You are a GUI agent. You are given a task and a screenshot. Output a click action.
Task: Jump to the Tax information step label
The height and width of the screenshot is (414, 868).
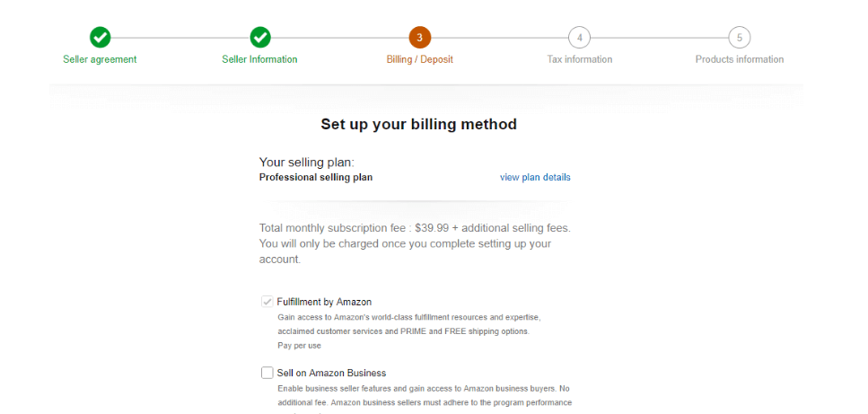[x=580, y=59]
